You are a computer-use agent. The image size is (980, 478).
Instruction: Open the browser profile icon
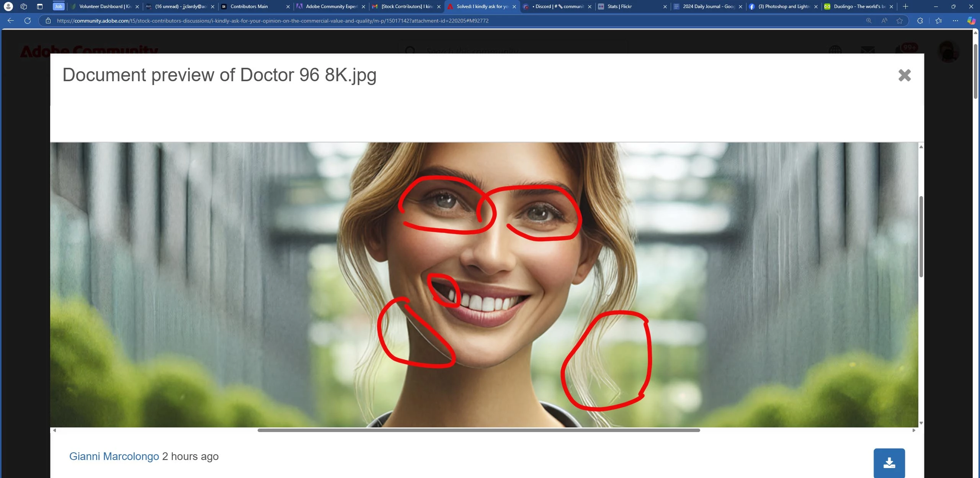click(8, 7)
